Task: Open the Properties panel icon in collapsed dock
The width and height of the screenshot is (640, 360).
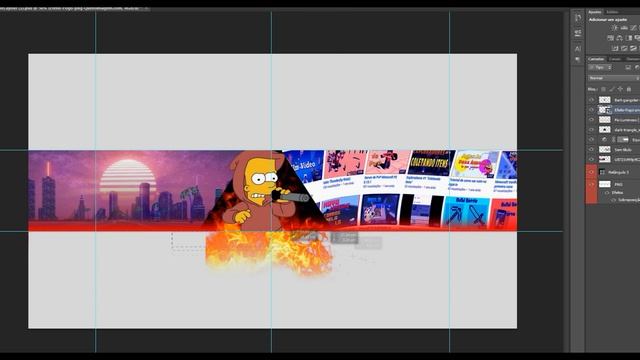Action: (578, 33)
